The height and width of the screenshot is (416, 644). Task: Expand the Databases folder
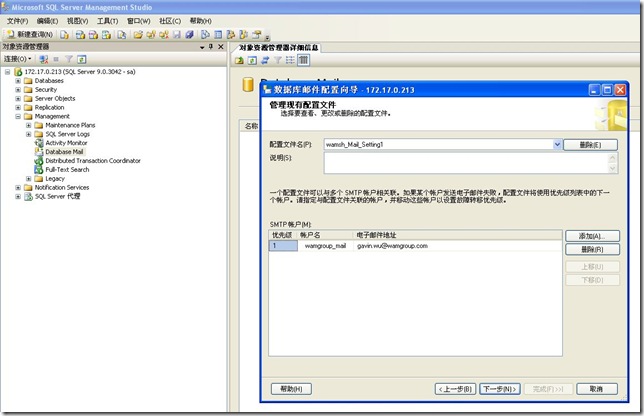pos(18,81)
